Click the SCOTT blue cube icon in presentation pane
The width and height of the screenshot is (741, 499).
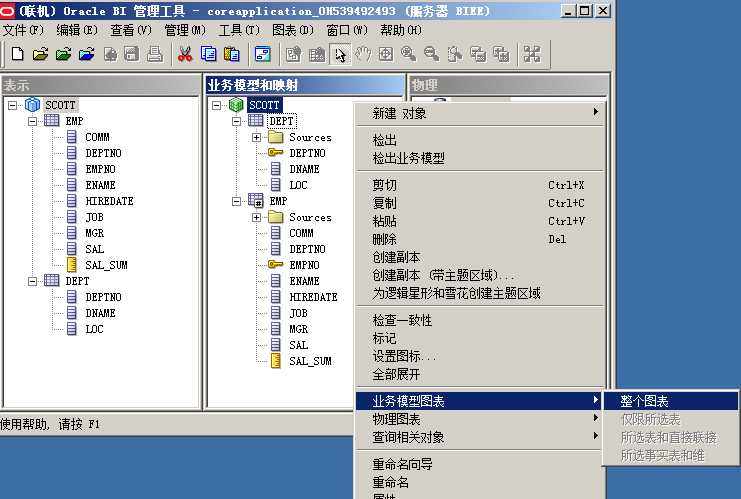32,104
